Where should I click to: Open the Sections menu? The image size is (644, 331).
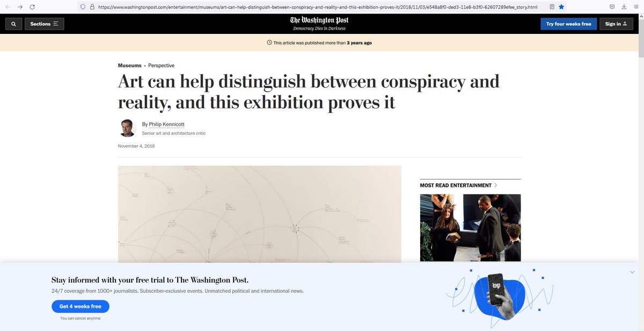44,24
